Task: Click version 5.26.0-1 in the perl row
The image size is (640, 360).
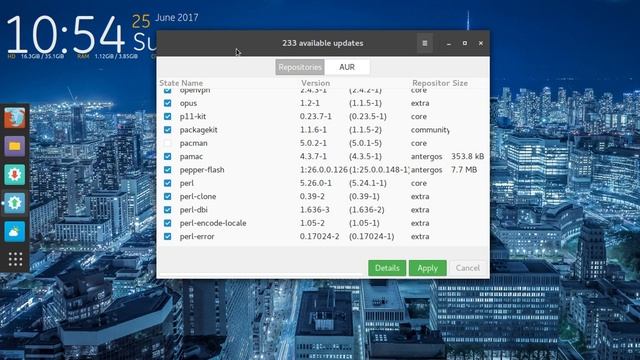Action: point(316,183)
